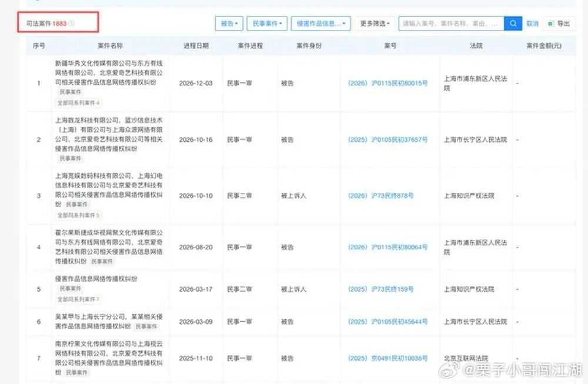Click case name starting 南京柠果文化传媒有限公司
Image resolution: width=588 pixels, height=384 pixels.
109,358
